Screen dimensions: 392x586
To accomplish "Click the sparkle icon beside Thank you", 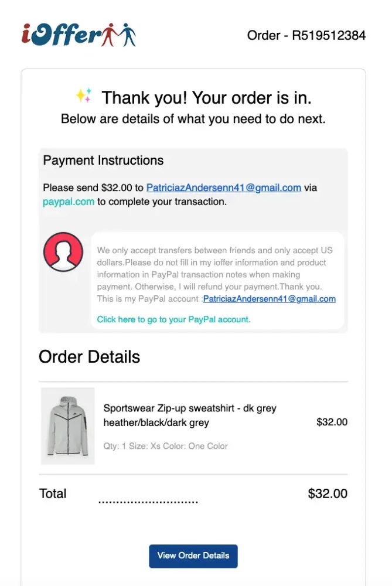I will pyautogui.click(x=84, y=96).
